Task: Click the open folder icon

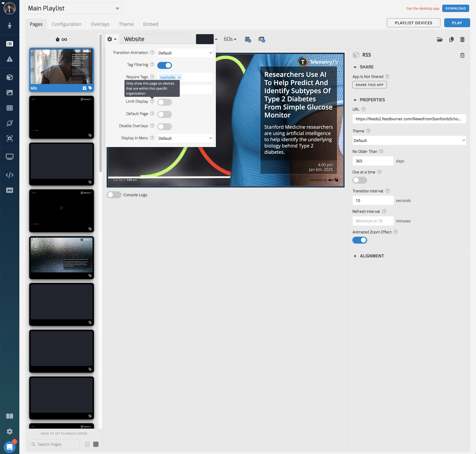Action: [440, 39]
